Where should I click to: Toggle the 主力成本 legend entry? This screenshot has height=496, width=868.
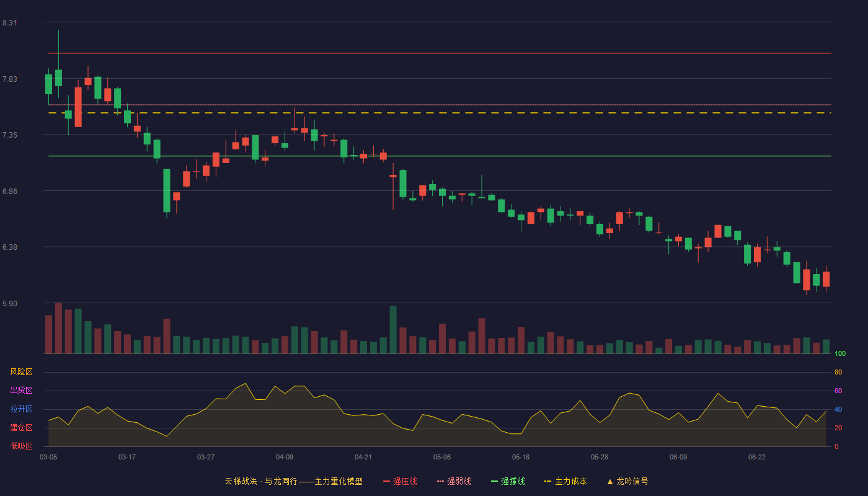[x=565, y=481]
